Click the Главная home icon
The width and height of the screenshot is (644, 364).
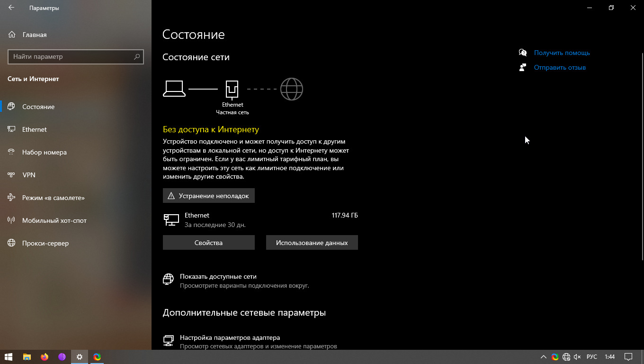(11, 35)
